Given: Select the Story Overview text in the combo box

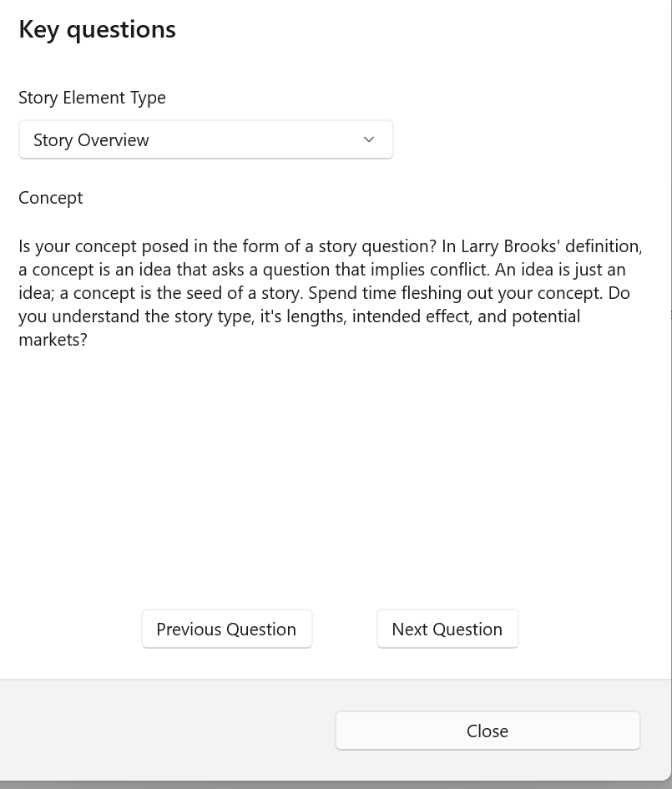Looking at the screenshot, I should [91, 140].
